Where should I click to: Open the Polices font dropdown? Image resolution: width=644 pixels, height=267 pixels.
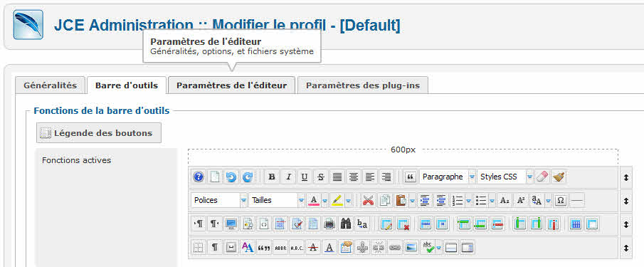click(219, 201)
